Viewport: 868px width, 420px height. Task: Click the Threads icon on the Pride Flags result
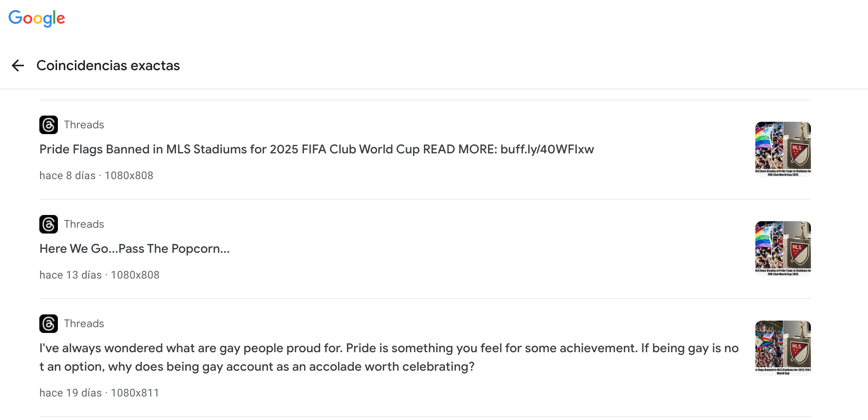point(49,125)
